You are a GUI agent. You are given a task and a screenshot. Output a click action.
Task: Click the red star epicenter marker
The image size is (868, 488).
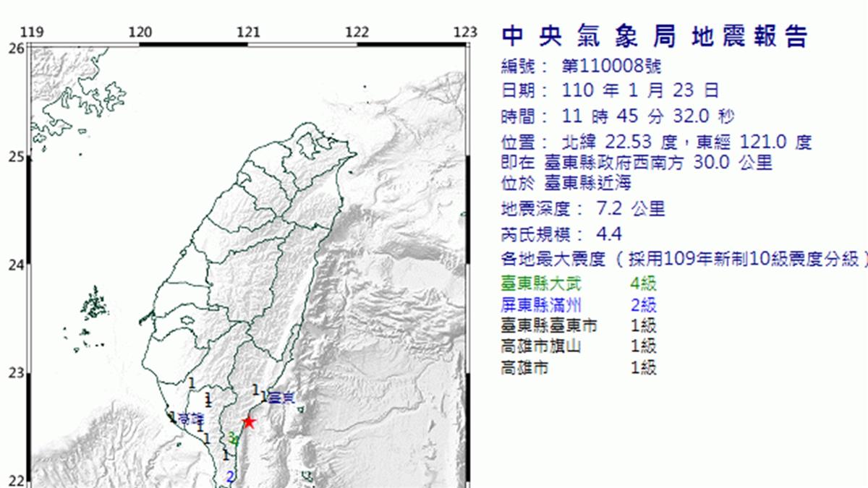point(249,421)
